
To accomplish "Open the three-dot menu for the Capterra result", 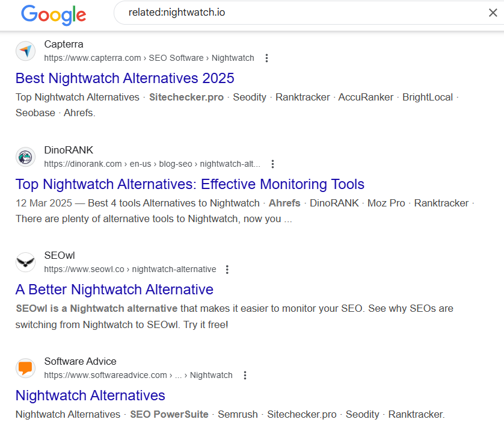I will tap(266, 58).
